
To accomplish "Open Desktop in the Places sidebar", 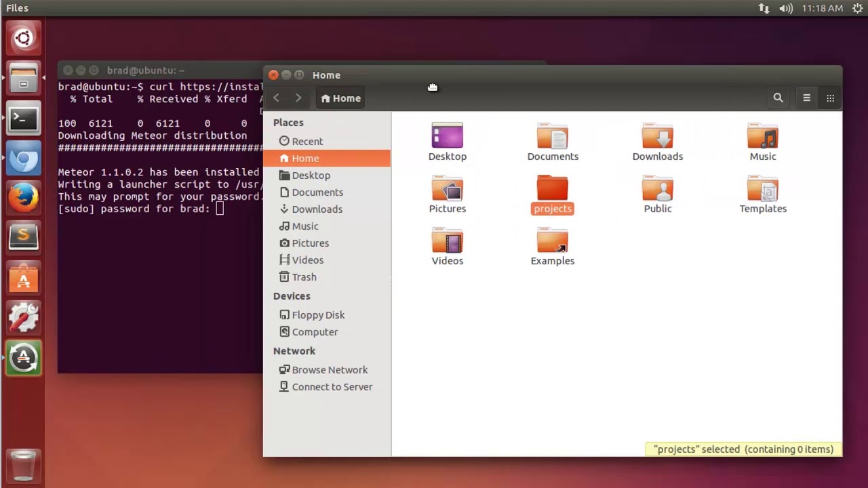I will pyautogui.click(x=327, y=175).
